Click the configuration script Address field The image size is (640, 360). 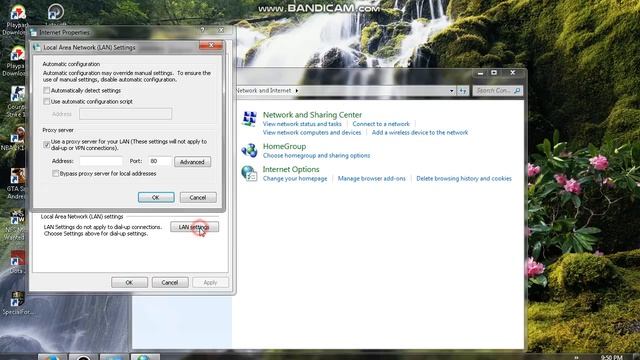pos(126,114)
